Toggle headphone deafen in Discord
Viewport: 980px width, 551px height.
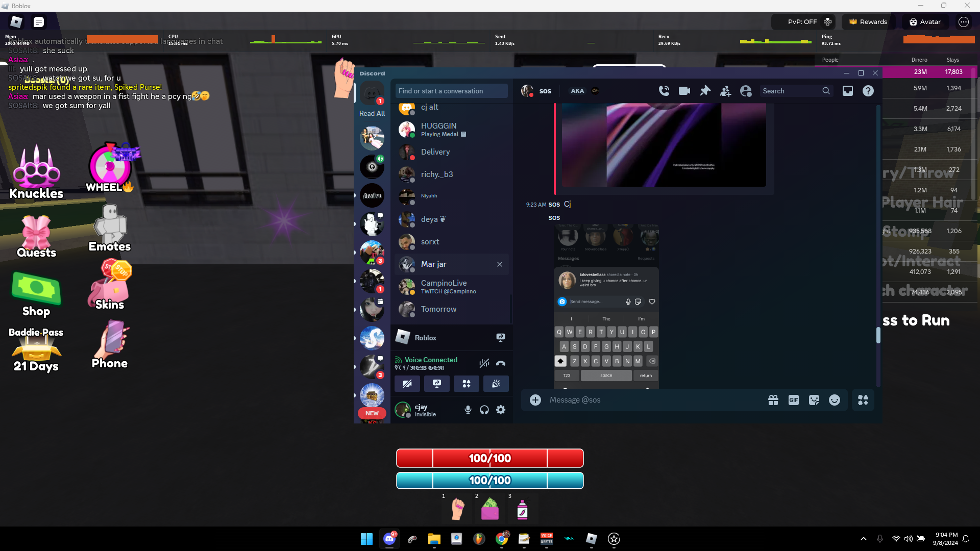click(x=484, y=410)
